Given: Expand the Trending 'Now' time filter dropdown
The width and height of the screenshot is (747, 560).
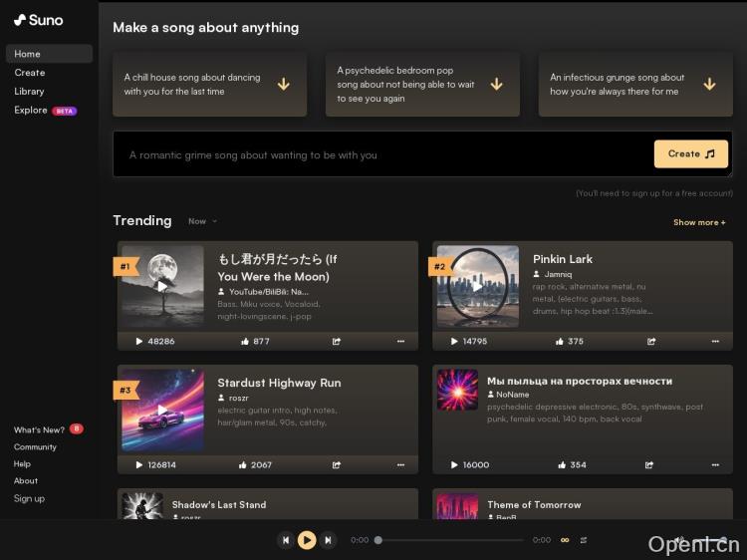Looking at the screenshot, I should 202,221.
